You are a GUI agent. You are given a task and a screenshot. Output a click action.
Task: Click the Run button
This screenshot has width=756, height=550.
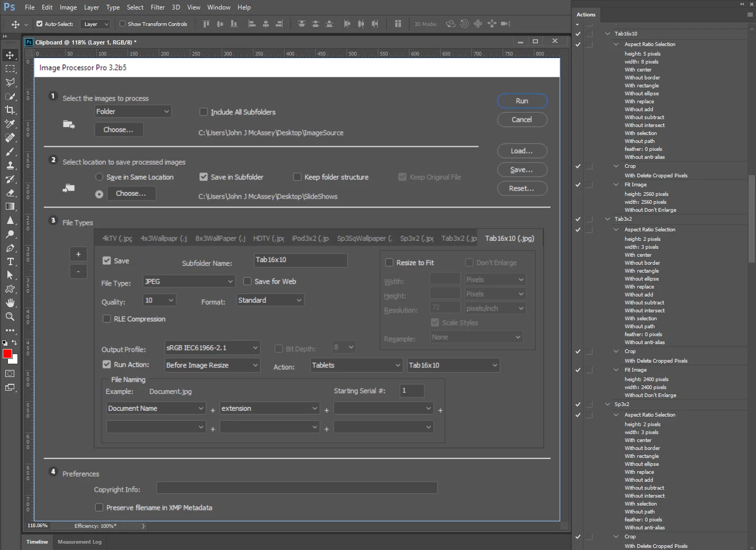click(522, 101)
